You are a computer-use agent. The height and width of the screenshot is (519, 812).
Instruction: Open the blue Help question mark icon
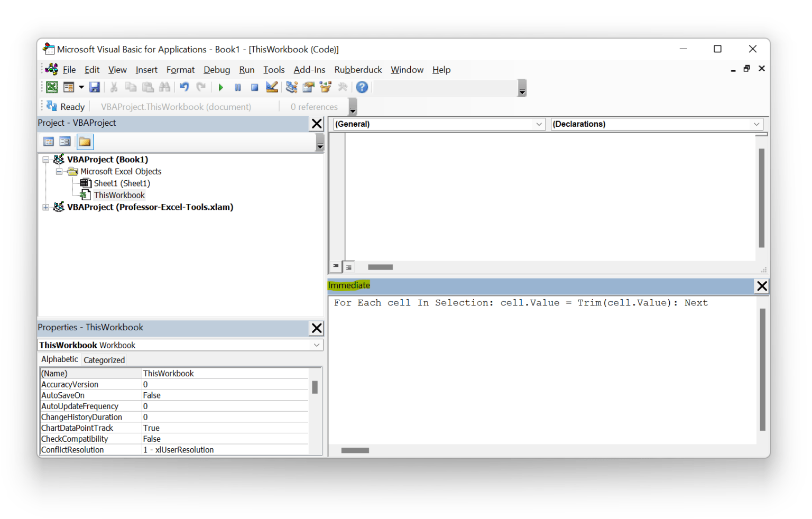point(362,87)
